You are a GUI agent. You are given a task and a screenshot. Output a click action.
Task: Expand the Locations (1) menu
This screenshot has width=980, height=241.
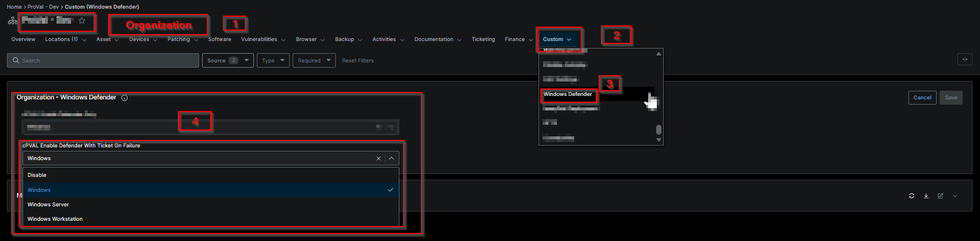click(66, 39)
